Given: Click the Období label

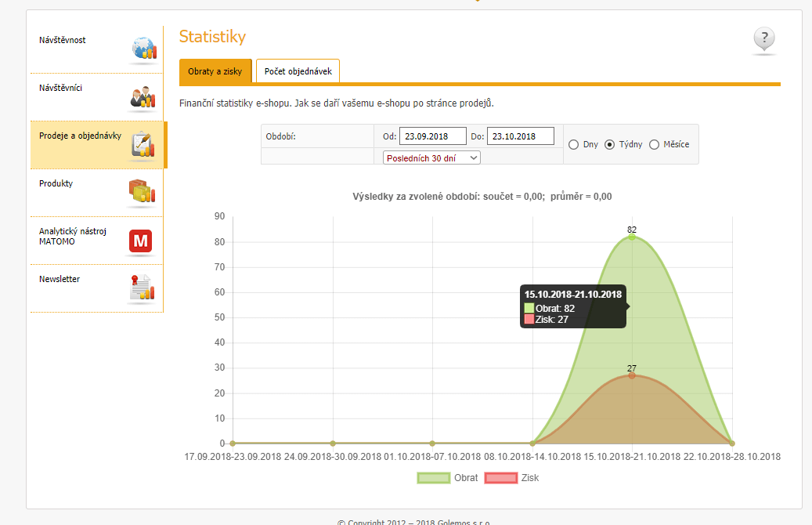Looking at the screenshot, I should 280,137.
